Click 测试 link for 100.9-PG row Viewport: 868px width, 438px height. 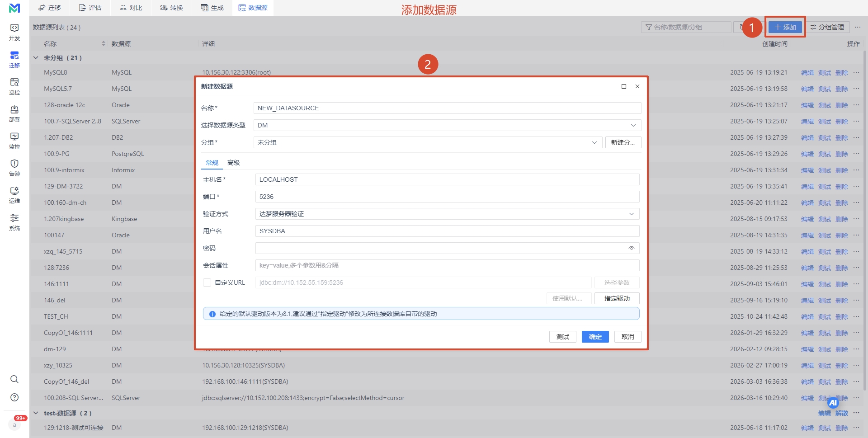click(x=825, y=154)
